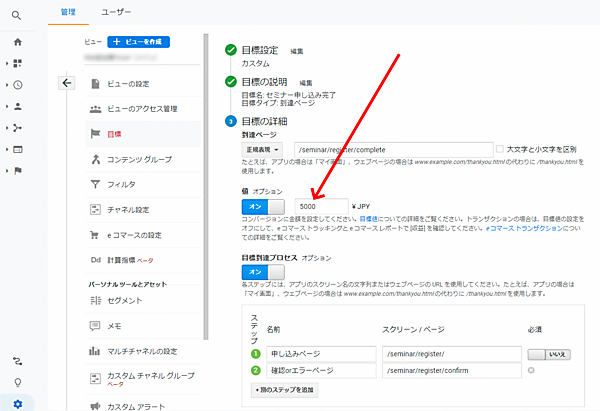Select the 管理 tab

tap(67, 12)
